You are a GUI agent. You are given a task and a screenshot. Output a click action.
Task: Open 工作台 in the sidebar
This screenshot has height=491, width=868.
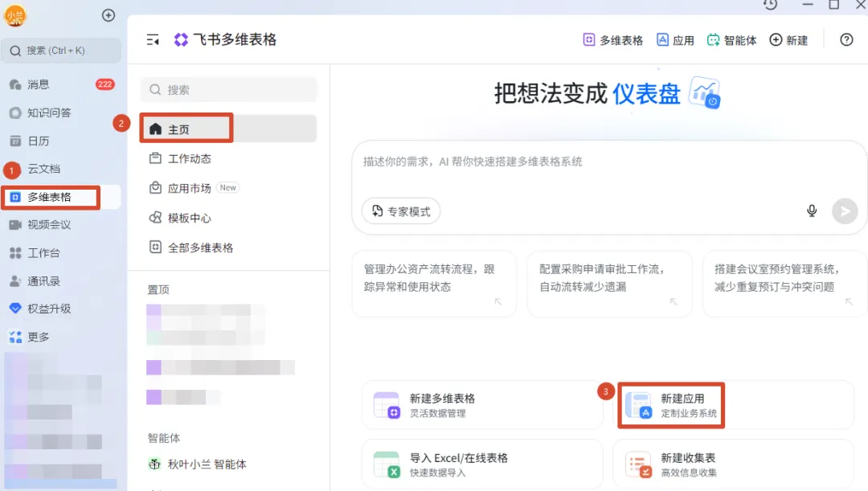click(x=61, y=253)
